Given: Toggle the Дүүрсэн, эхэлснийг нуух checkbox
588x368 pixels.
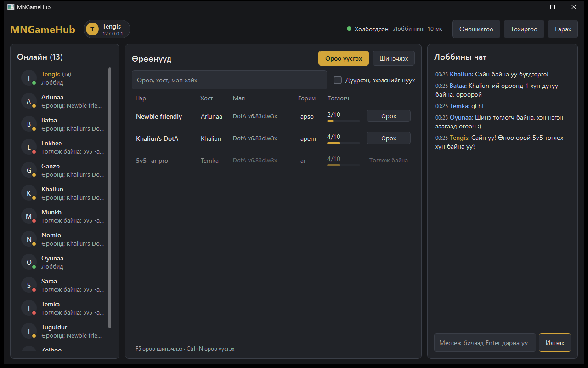Looking at the screenshot, I should 338,80.
